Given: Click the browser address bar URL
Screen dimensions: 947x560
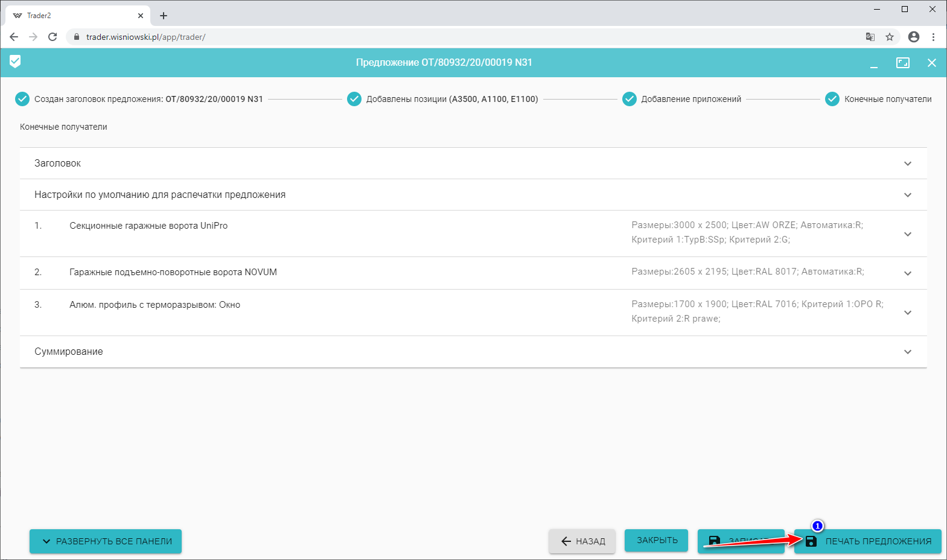Looking at the screenshot, I should (145, 37).
